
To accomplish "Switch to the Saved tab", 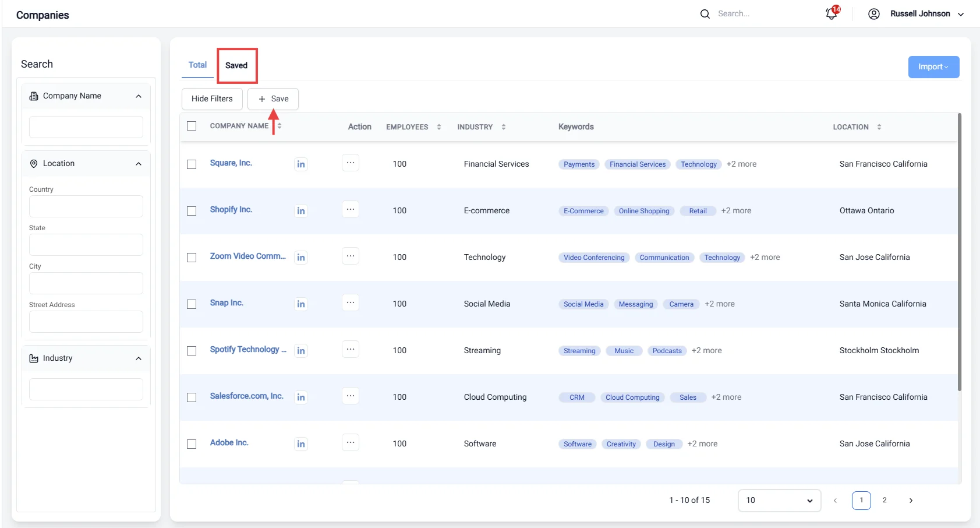I will point(236,66).
